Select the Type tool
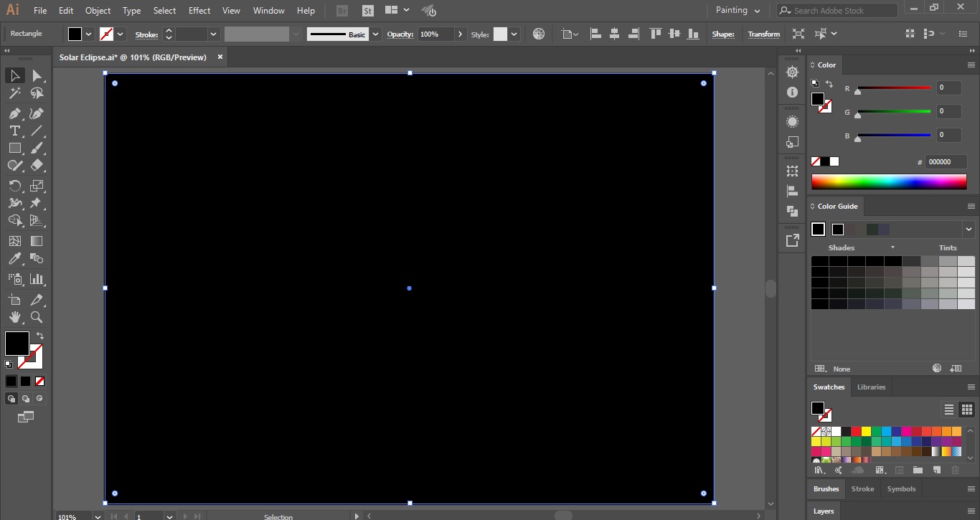This screenshot has width=980, height=520. [14, 131]
